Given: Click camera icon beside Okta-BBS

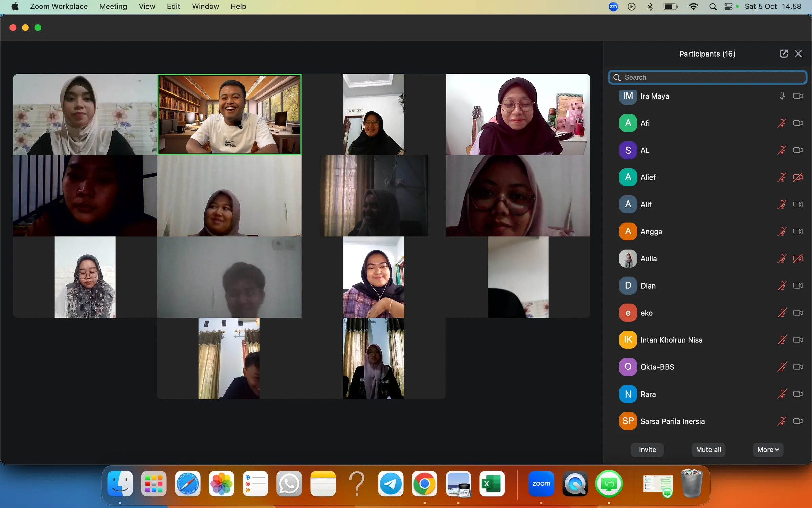Looking at the screenshot, I should (x=798, y=367).
